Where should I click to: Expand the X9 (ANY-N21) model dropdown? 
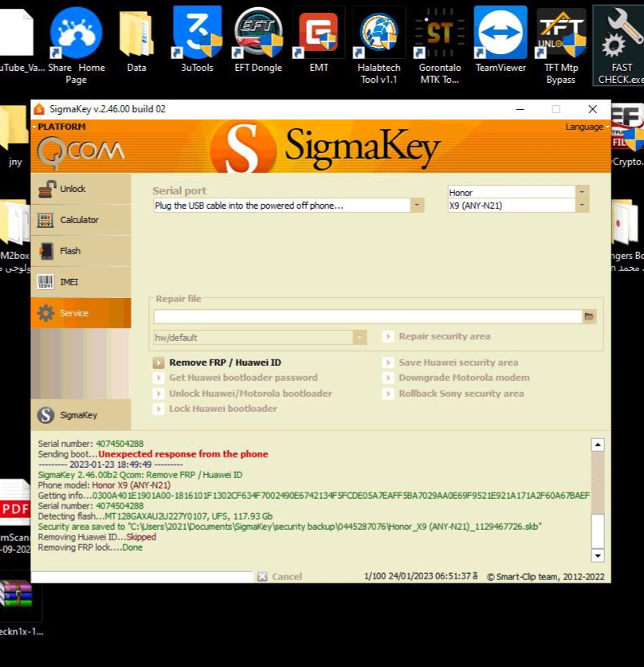tap(582, 206)
